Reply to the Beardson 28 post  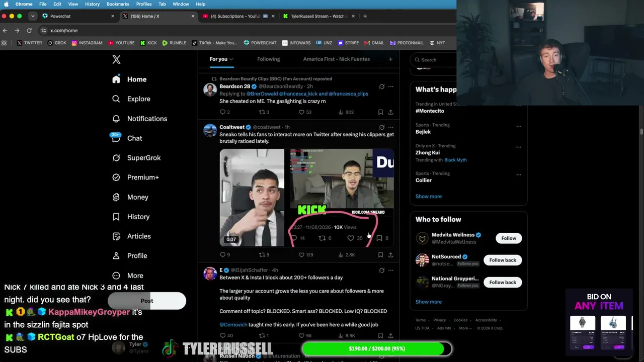tap(223, 112)
